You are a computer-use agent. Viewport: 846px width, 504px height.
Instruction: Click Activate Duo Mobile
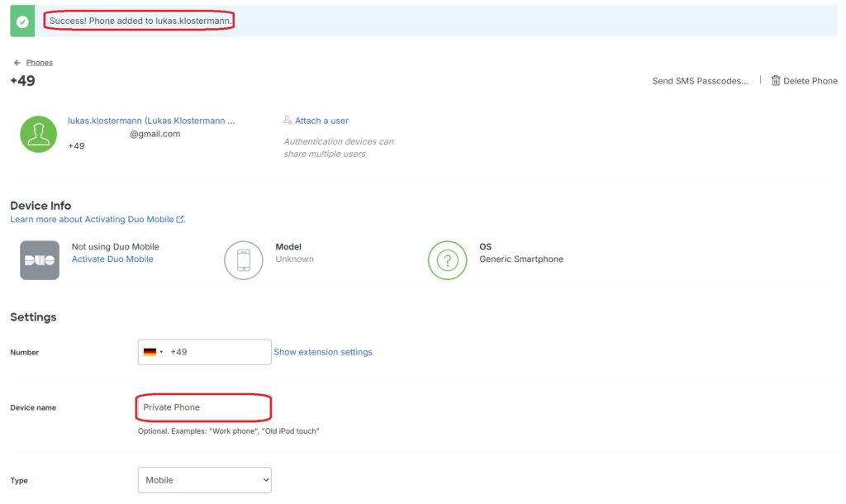(112, 259)
